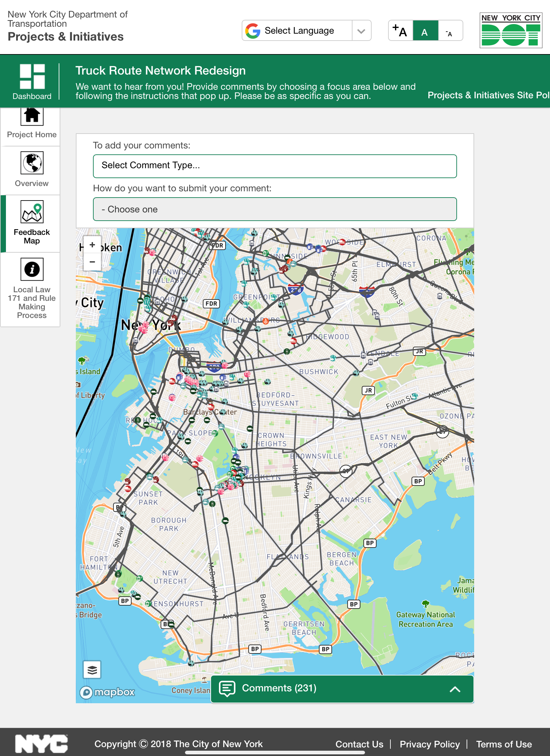
Task: Zoom in on the map
Action: click(92, 245)
